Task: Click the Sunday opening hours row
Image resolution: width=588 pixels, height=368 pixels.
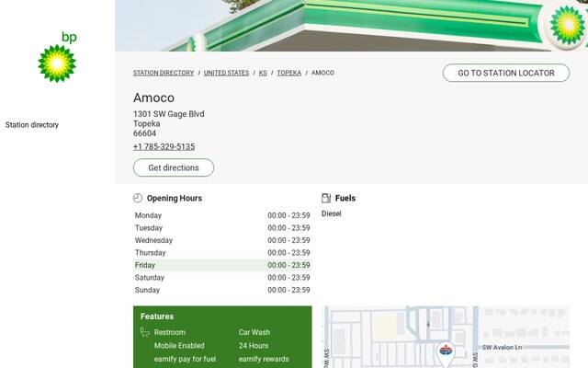Action: coord(222,290)
